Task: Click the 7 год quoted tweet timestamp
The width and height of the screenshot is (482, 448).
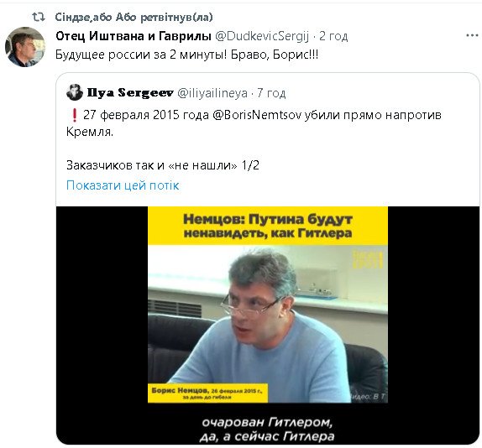Action: 271,93
